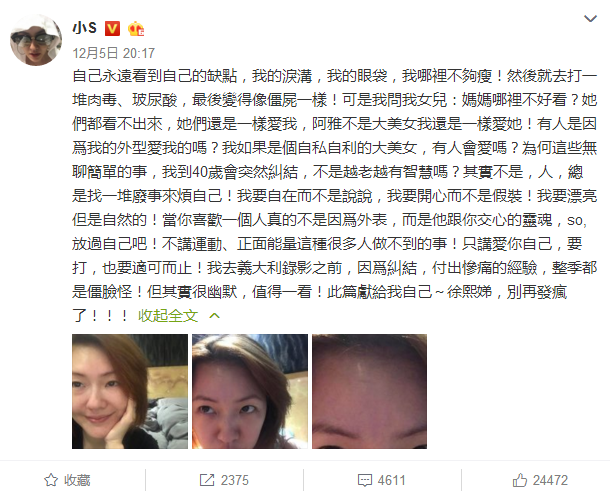
Task: Open the 4611 comments count
Action: coord(391,480)
